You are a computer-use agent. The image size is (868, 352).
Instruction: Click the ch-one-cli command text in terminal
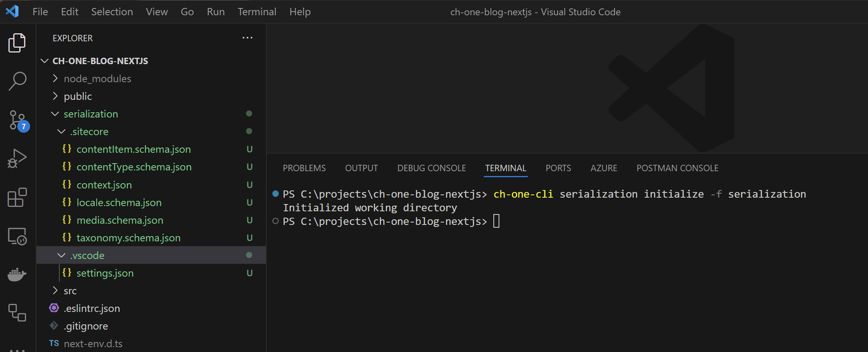click(x=523, y=194)
